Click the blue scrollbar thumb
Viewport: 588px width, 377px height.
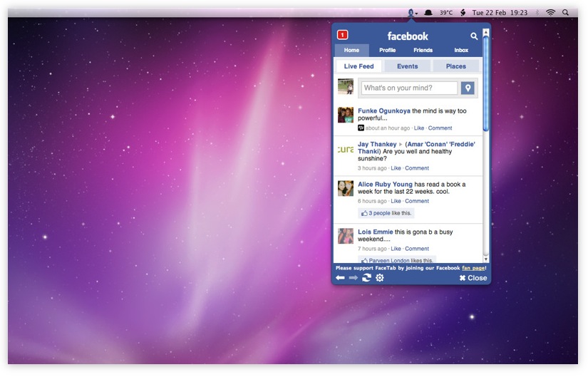click(486, 83)
